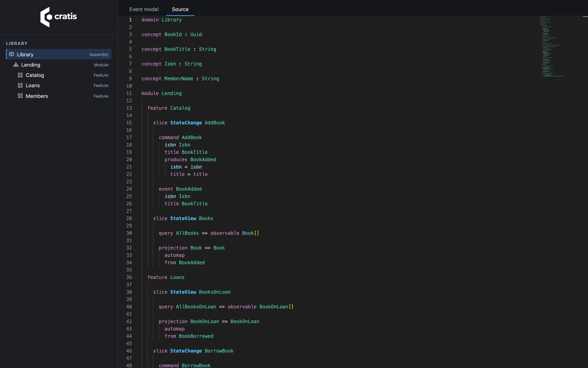
Task: Click 'concept BookId : Uuid' line
Action: point(172,35)
